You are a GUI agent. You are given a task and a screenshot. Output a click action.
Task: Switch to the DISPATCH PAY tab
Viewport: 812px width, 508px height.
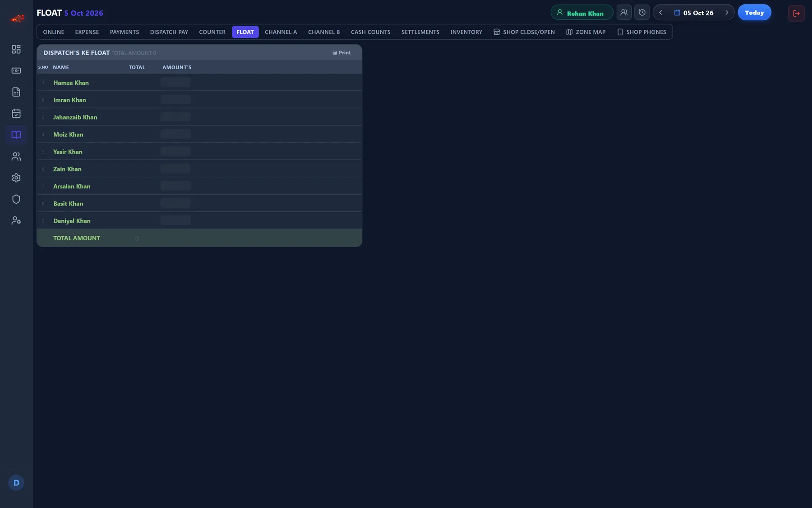[169, 32]
